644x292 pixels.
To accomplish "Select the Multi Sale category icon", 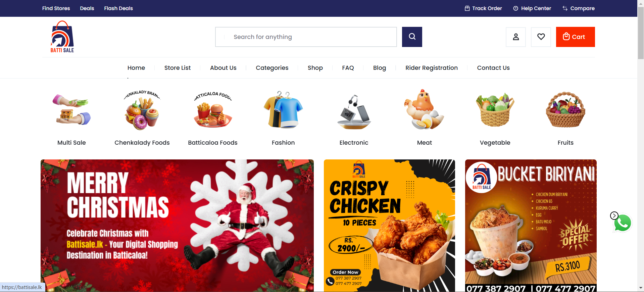I will tap(71, 110).
